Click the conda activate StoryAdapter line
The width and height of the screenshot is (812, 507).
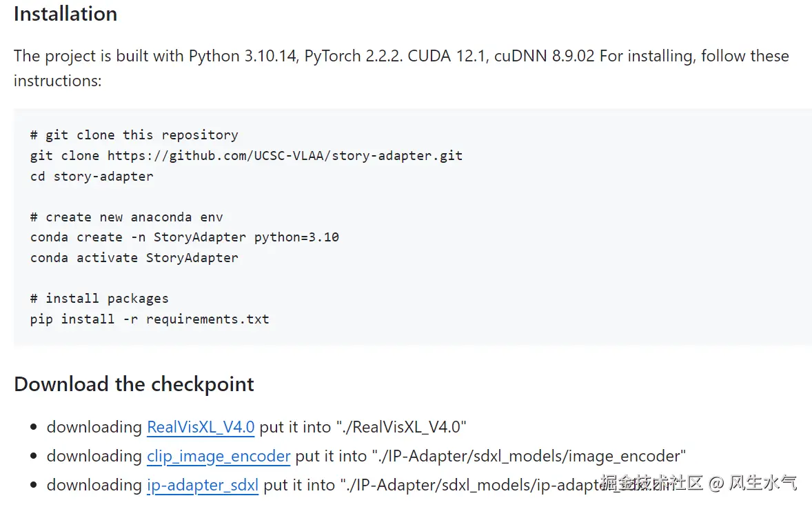click(134, 257)
